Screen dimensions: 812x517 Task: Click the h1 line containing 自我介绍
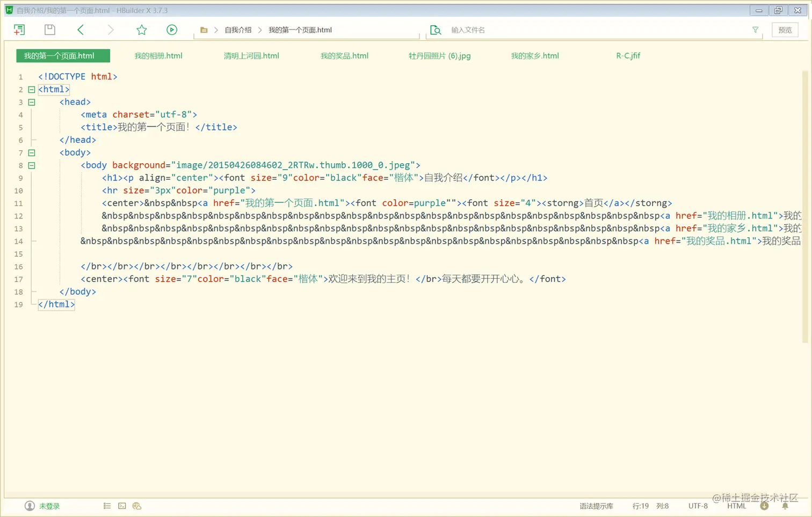click(x=325, y=178)
